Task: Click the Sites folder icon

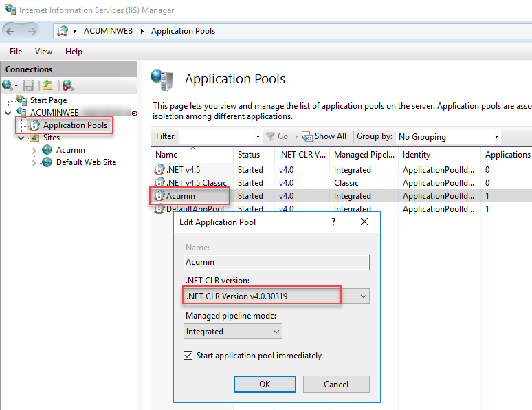Action: click(x=34, y=138)
